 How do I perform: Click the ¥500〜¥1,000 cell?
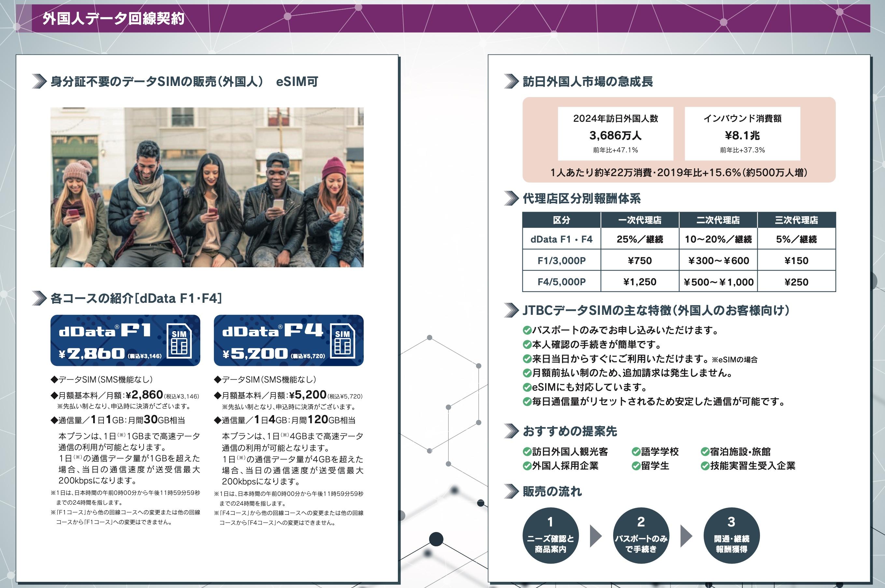pyautogui.click(x=719, y=282)
